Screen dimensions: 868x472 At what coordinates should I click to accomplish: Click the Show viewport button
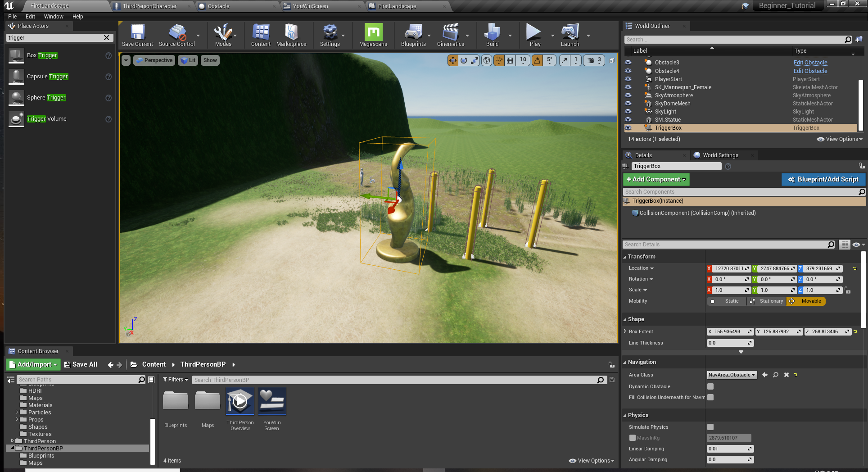click(x=210, y=60)
